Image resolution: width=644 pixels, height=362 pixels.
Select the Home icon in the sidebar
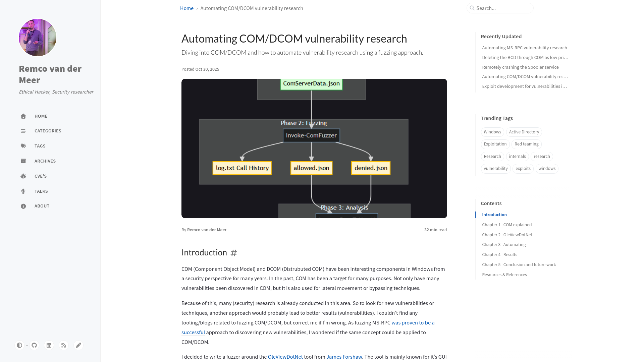(23, 116)
